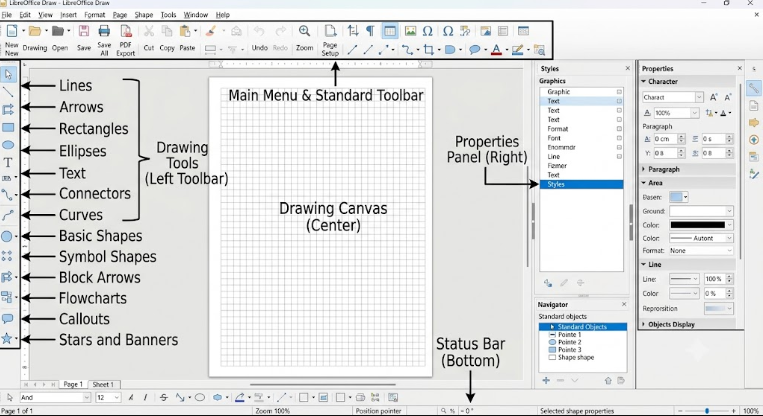The height and width of the screenshot is (416, 763).
Task: Click the PDF Export icon
Action: pyautogui.click(x=126, y=31)
